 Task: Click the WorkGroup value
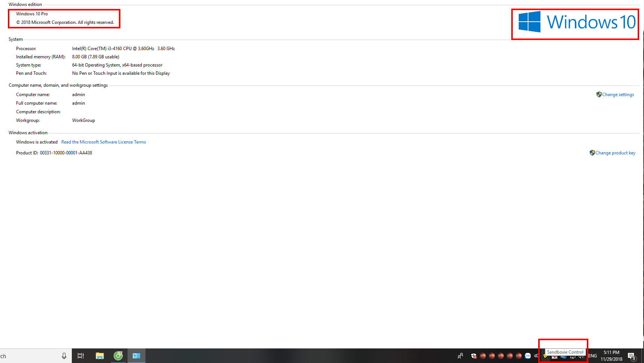(83, 120)
